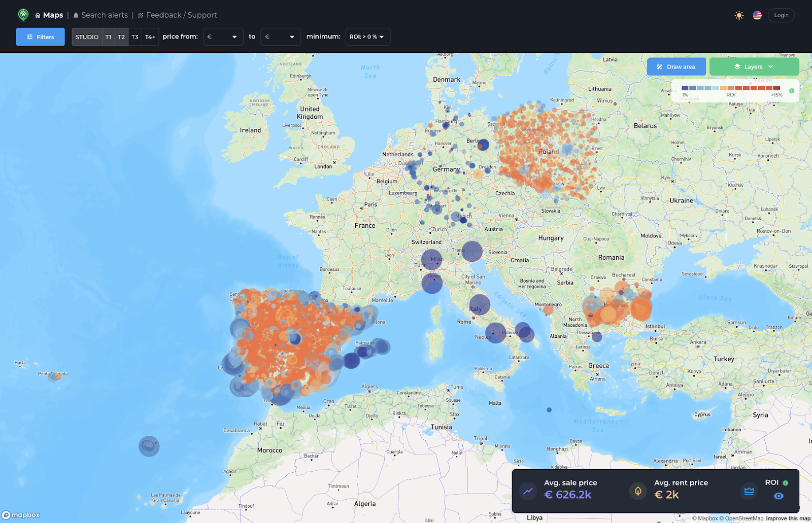The height and width of the screenshot is (523, 812).
Task: Click the blue cluster near Naples
Action: pos(496,333)
